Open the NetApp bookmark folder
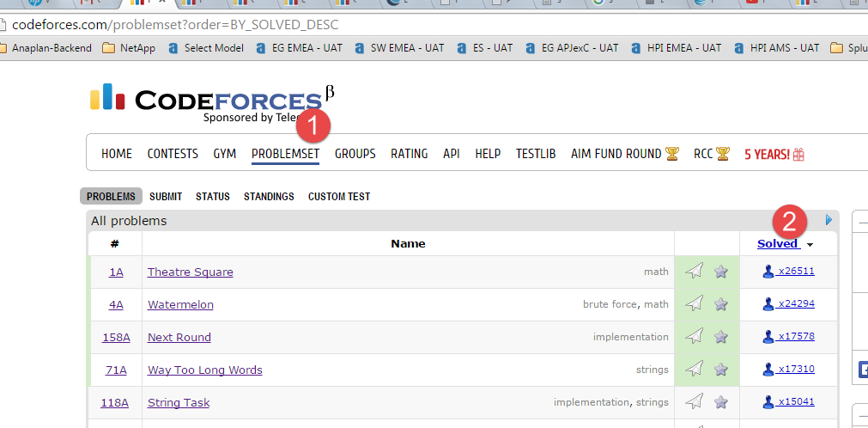 130,48
